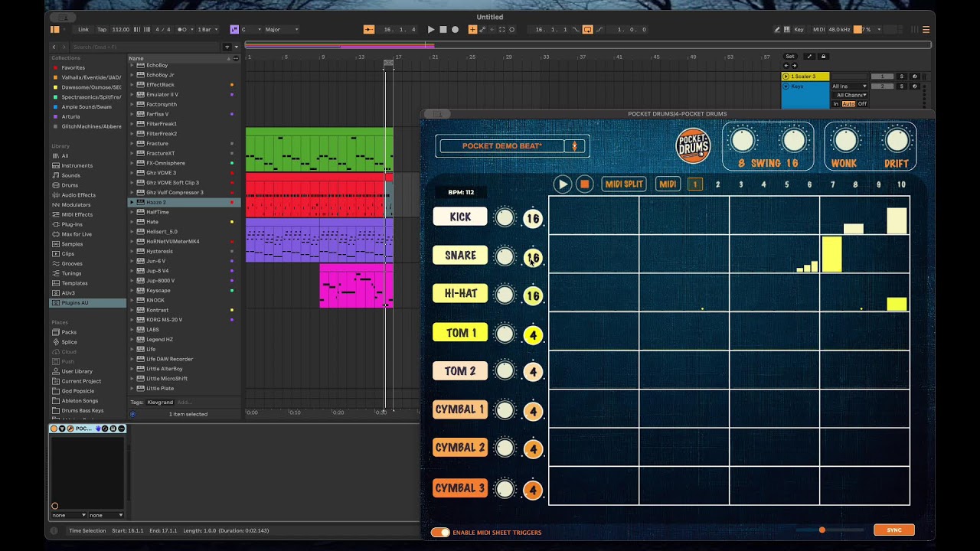
Task: Toggle the Follow playback button
Action: coord(369,29)
